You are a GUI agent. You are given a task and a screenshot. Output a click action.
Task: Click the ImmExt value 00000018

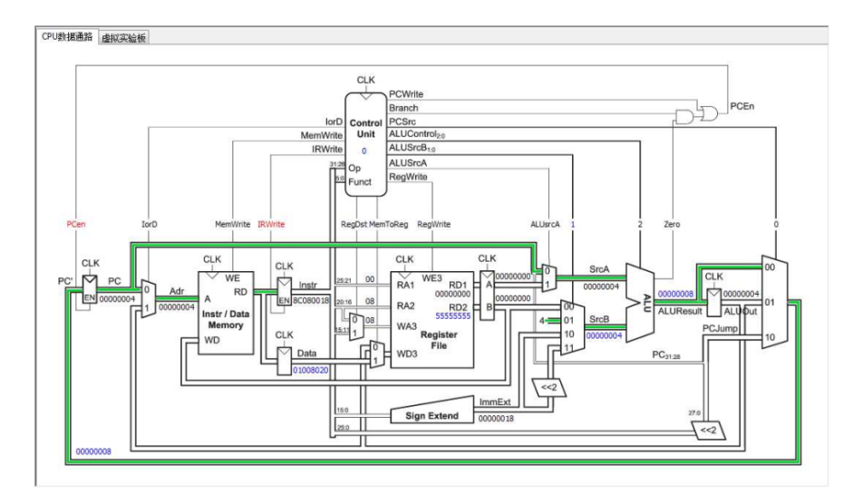497,418
